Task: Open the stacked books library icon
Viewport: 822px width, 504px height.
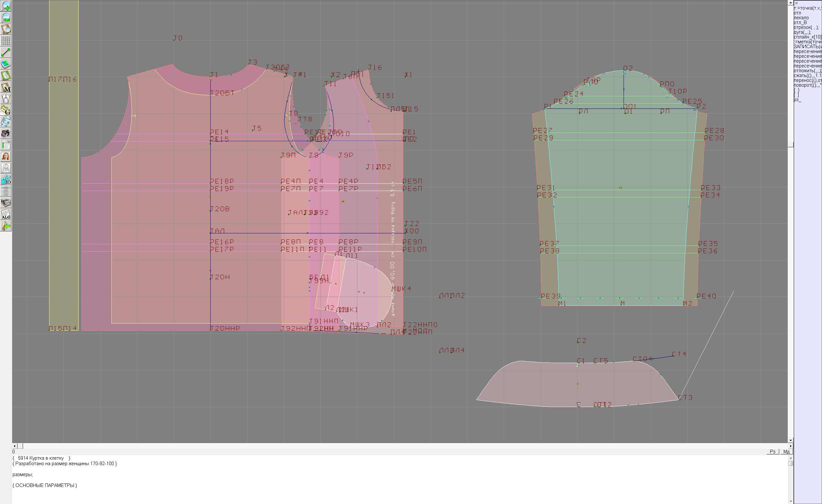Action: 6,203
